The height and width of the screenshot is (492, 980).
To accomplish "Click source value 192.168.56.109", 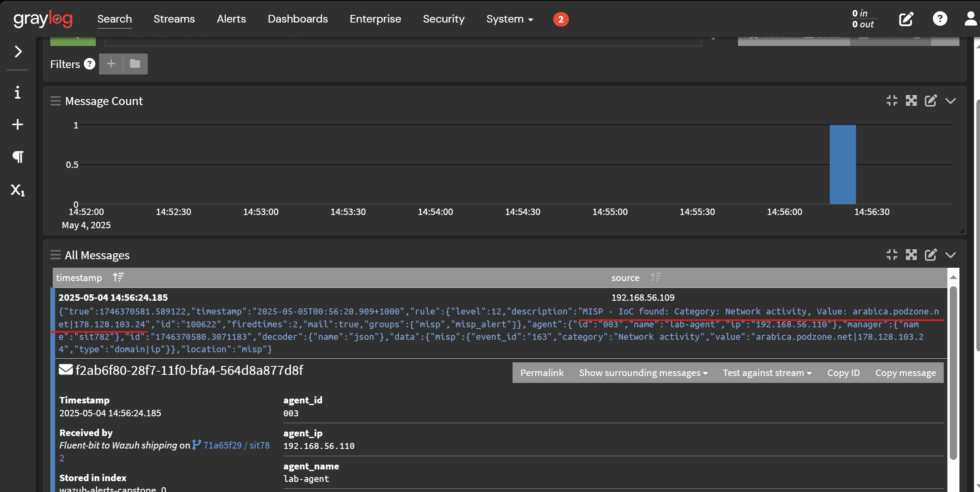I will [643, 298].
